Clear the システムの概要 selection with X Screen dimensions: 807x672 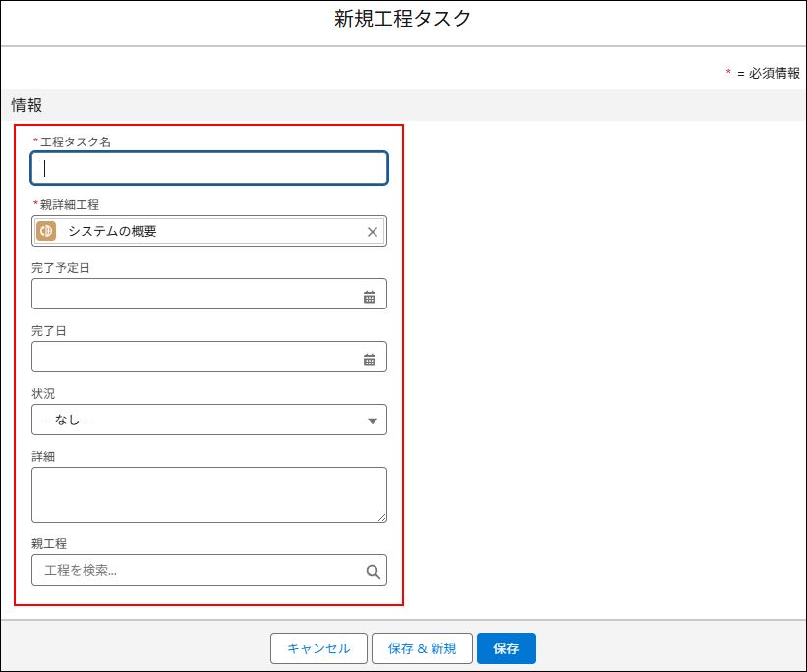point(372,232)
